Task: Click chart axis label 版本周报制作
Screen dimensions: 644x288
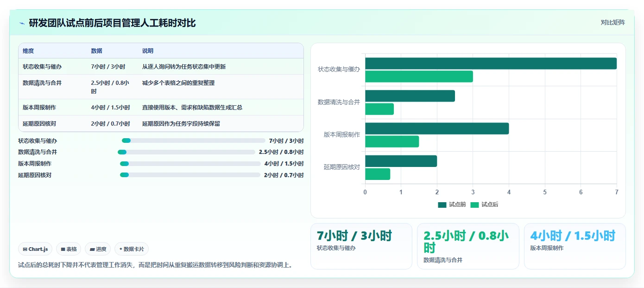Action: click(x=342, y=135)
